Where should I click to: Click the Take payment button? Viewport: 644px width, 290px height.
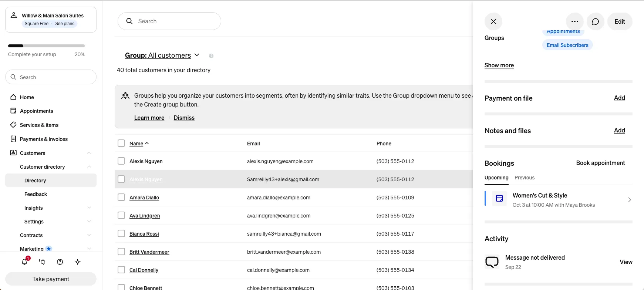pyautogui.click(x=51, y=279)
